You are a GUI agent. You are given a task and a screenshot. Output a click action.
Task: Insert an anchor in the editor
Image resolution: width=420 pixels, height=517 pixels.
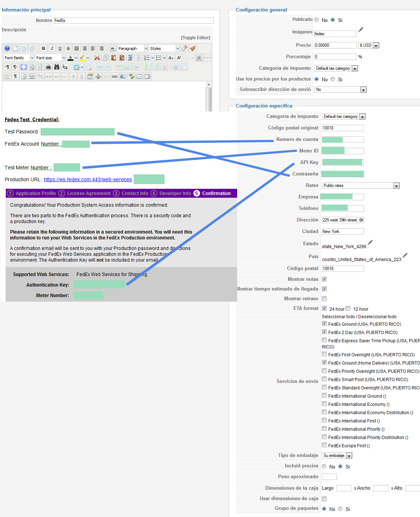coord(98,76)
